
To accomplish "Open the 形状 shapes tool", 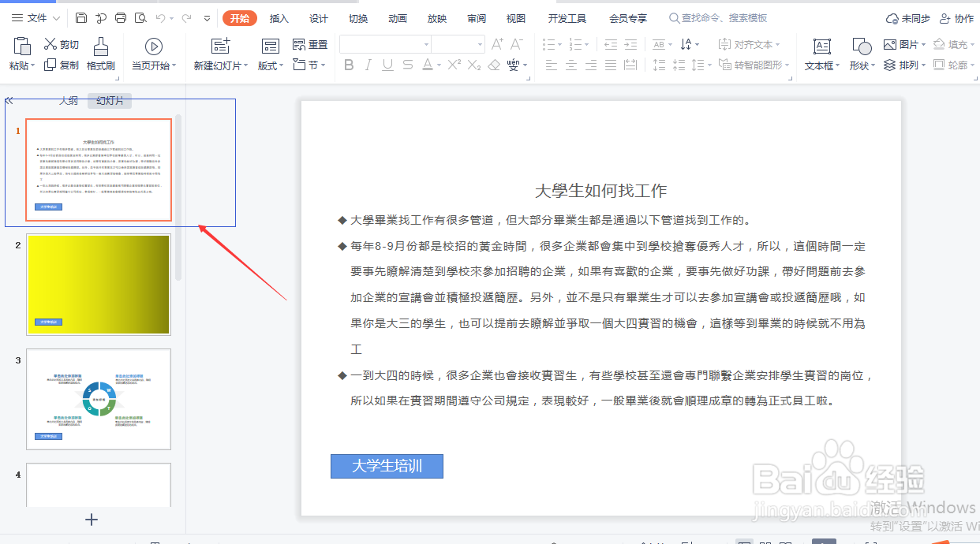I will pyautogui.click(x=860, y=55).
